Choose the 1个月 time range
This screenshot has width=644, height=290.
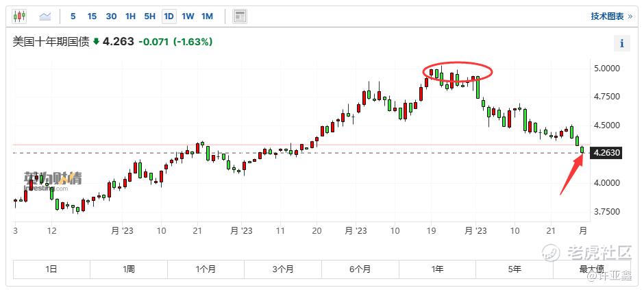coord(206,269)
